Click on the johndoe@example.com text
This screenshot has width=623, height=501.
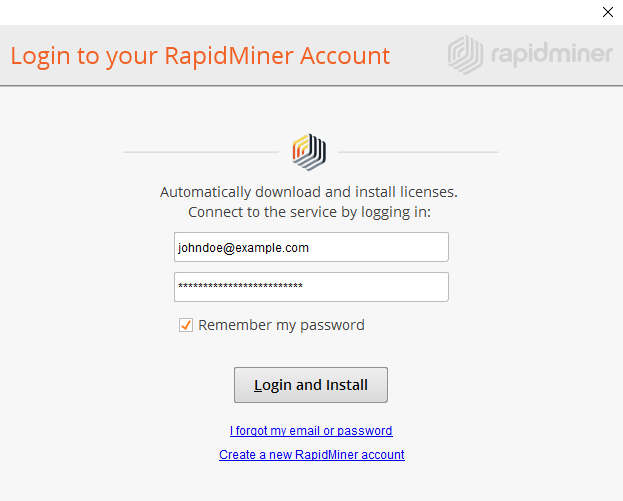click(243, 247)
